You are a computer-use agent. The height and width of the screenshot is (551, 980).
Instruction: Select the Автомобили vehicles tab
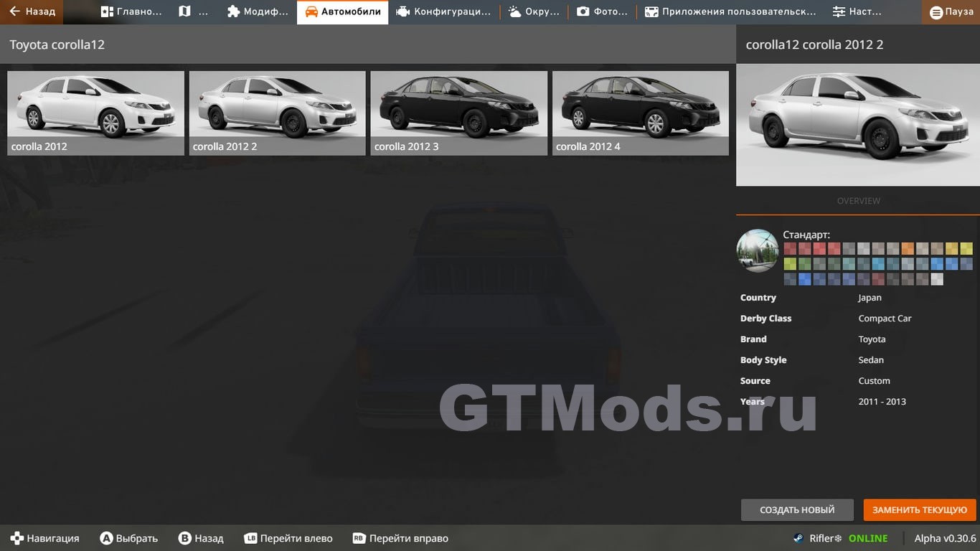(x=343, y=11)
